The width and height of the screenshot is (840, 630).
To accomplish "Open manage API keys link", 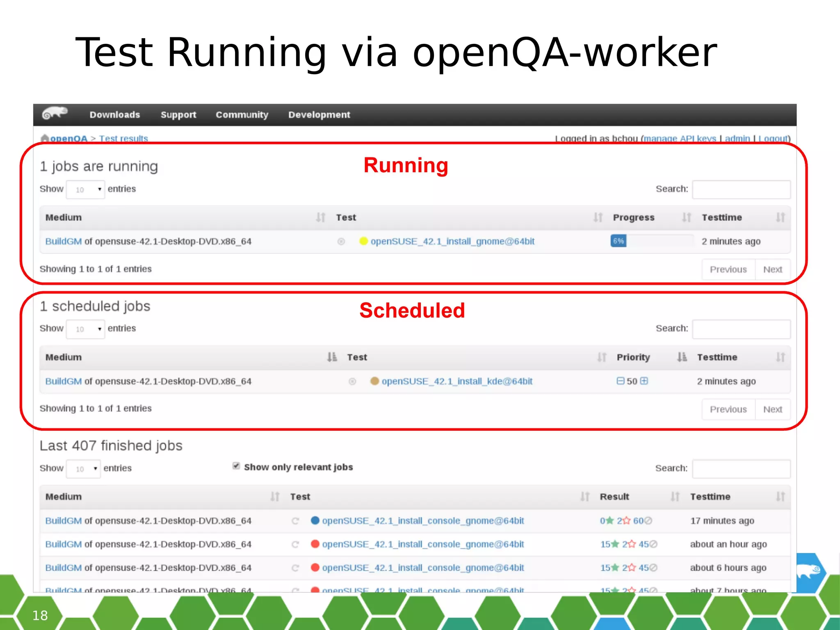I will (680, 139).
